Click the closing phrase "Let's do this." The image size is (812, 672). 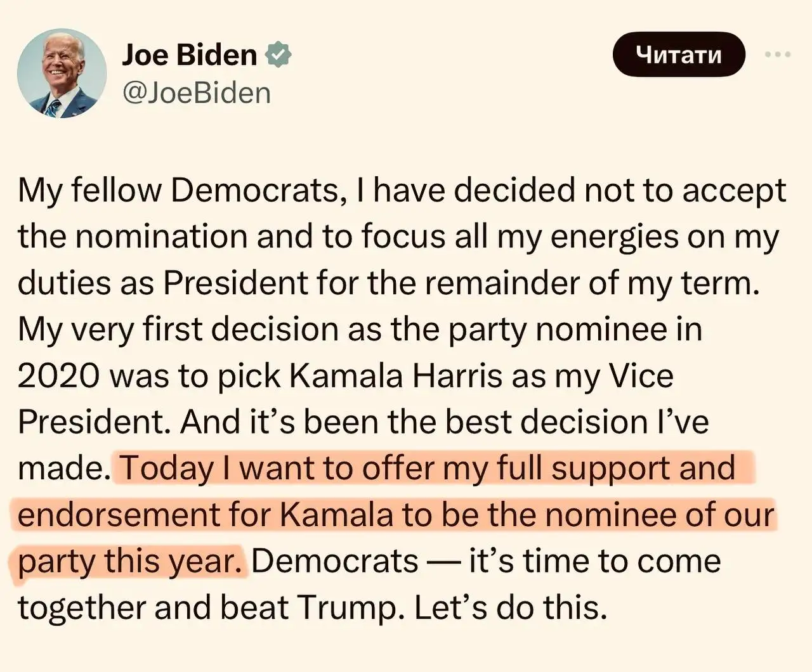pos(511,608)
